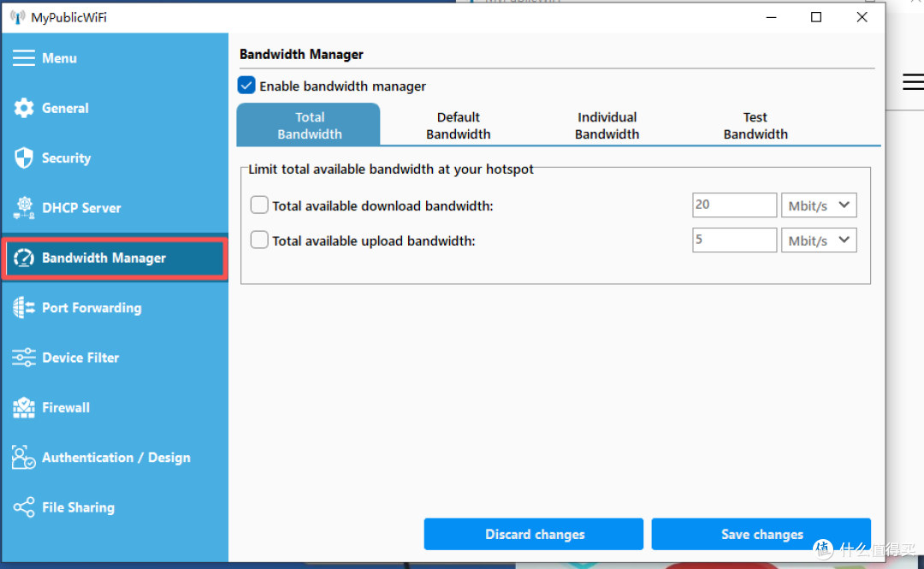Switch to the Default Bandwidth tab
Viewport: 924px width, 569px height.
coord(458,125)
